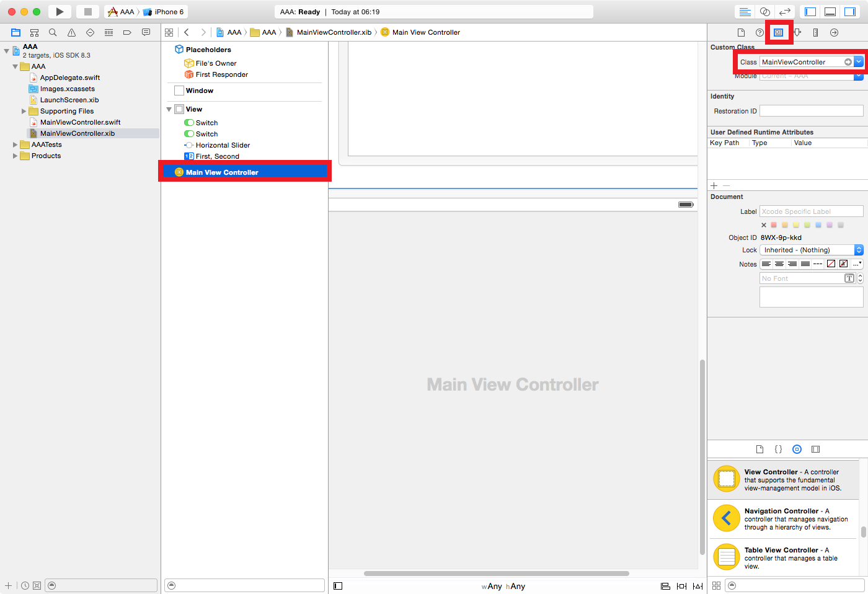Expand the Supporting Files group

[x=24, y=111]
